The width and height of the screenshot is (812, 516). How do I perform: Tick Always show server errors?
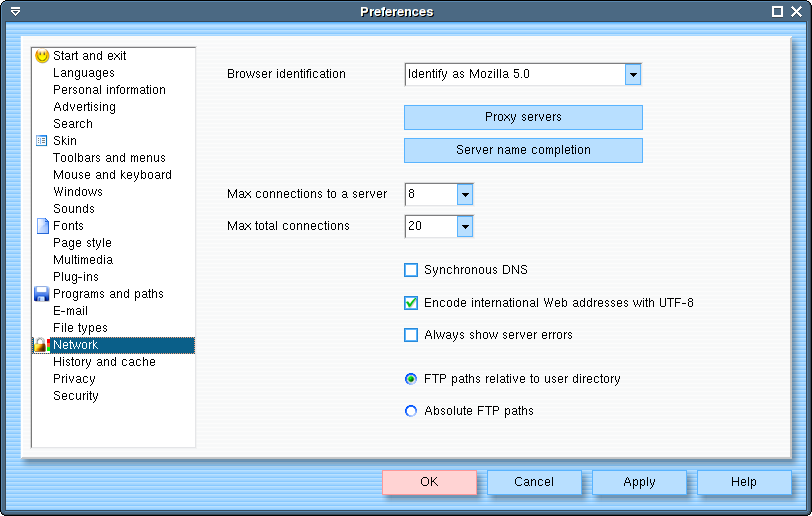tap(411, 335)
